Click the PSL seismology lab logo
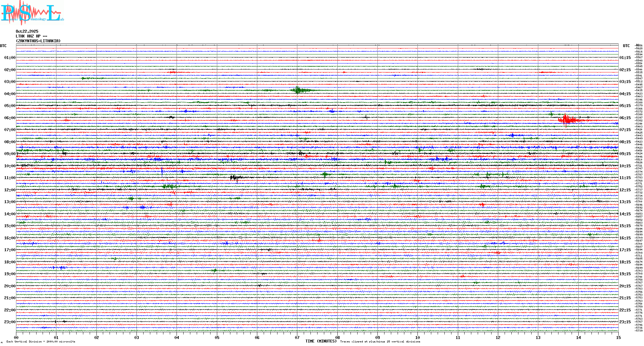 point(32,13)
